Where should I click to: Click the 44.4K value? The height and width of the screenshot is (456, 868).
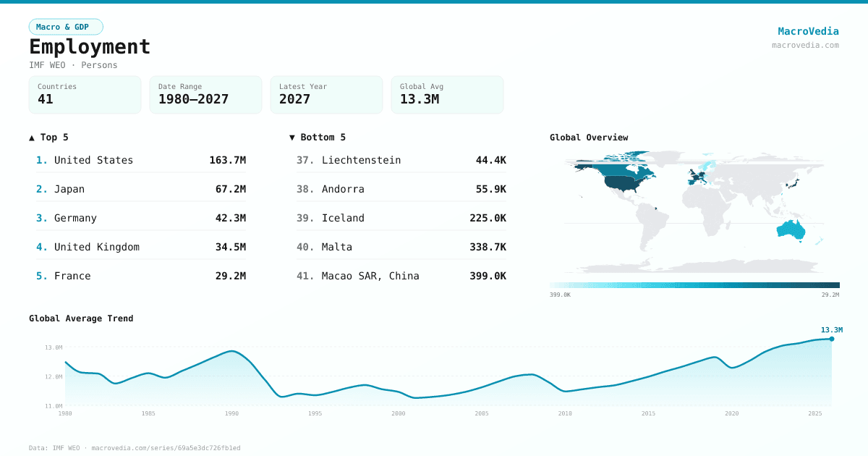(490, 160)
